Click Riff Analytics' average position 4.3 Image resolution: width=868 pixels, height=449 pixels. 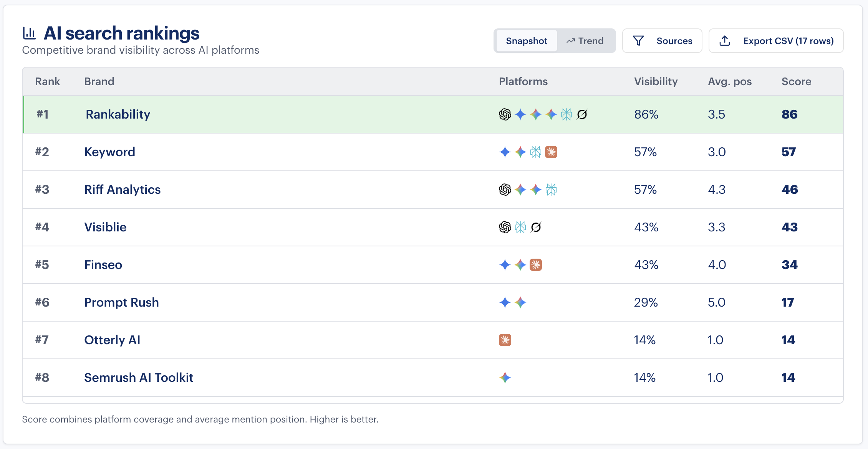click(x=717, y=190)
